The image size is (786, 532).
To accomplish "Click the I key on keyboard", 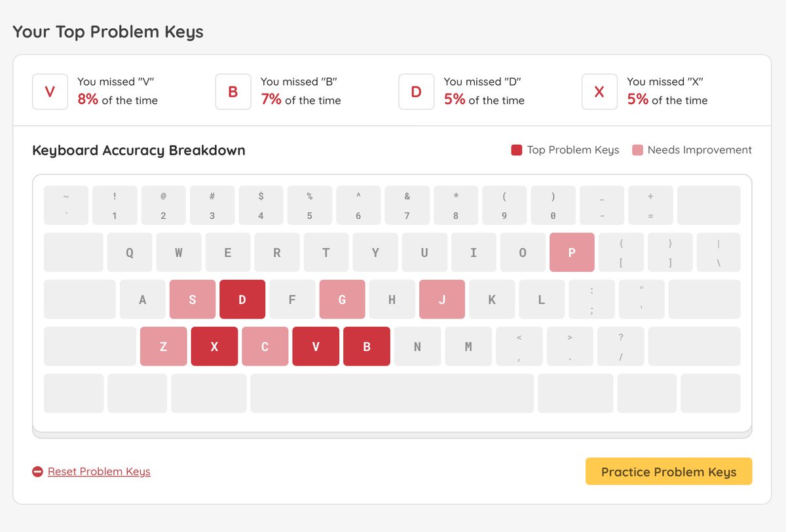I will 474,252.
